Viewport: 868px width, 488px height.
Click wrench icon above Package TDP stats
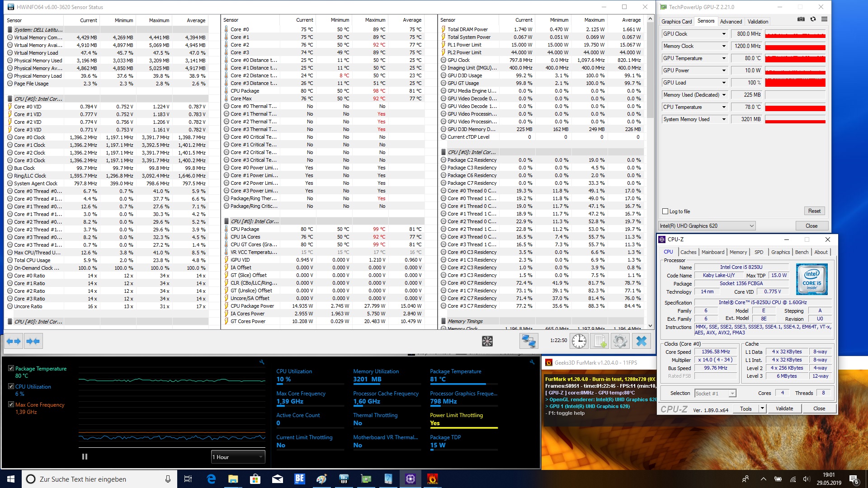[532, 362]
